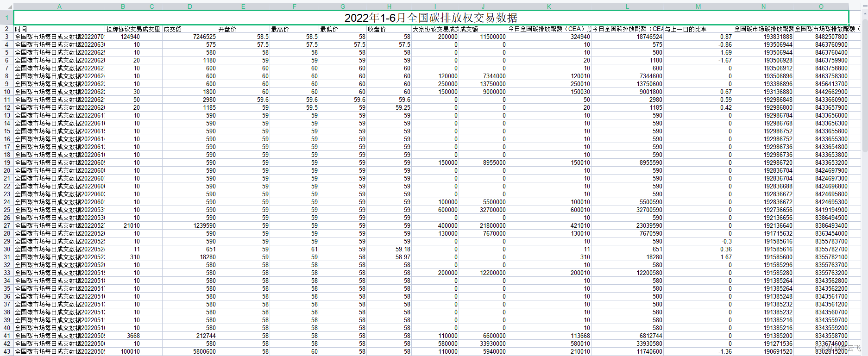Image resolution: width=868 pixels, height=356 pixels.
Task: Select the 与上一日的比率 header cell
Action: tap(698, 29)
